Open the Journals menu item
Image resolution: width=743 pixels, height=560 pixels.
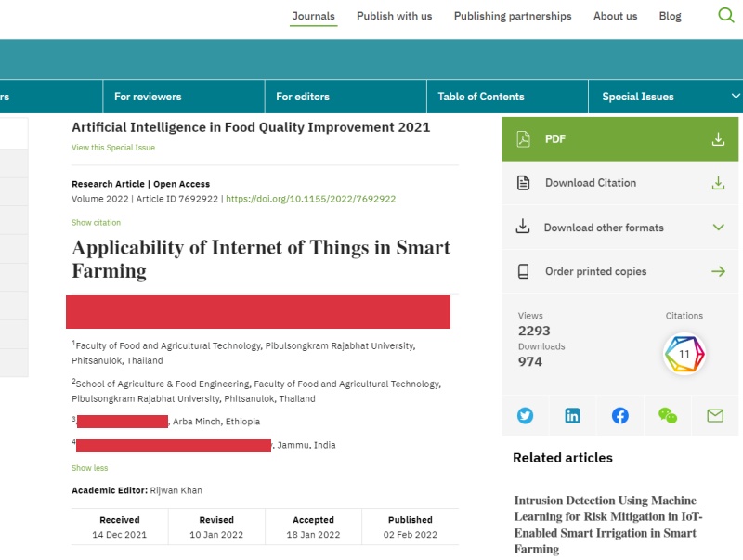click(x=313, y=16)
